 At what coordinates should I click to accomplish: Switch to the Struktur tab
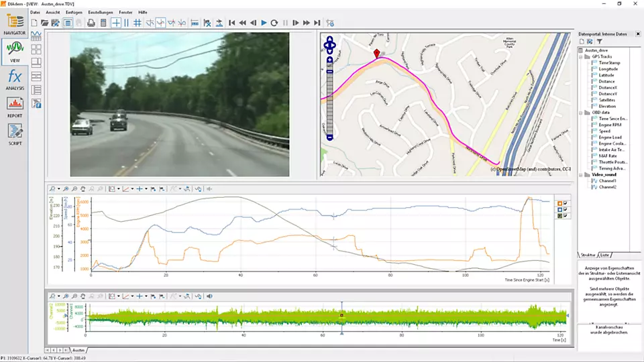588,255
